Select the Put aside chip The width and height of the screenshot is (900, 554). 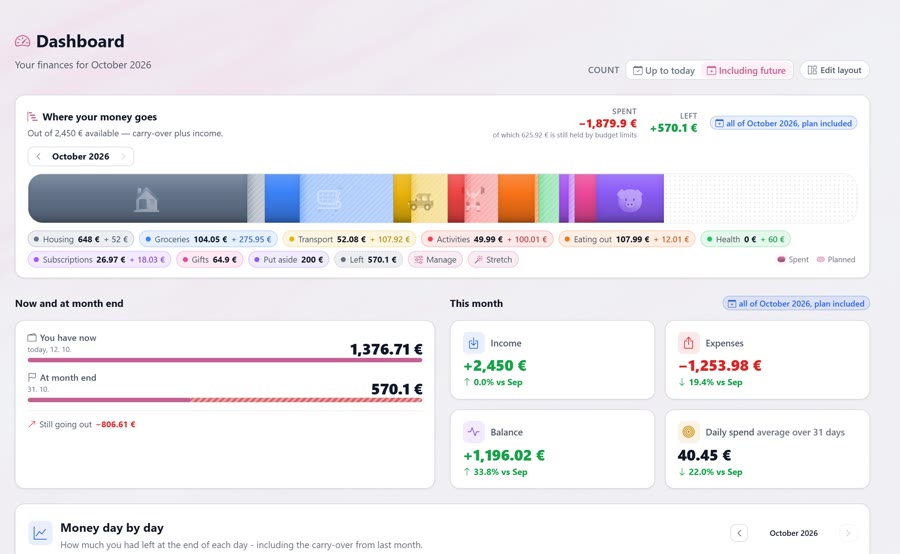(288, 259)
